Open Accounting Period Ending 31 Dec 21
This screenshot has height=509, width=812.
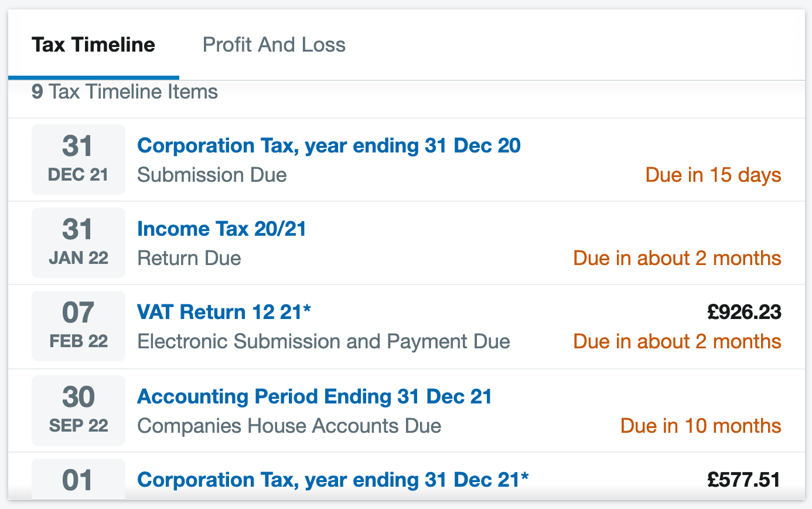click(314, 396)
